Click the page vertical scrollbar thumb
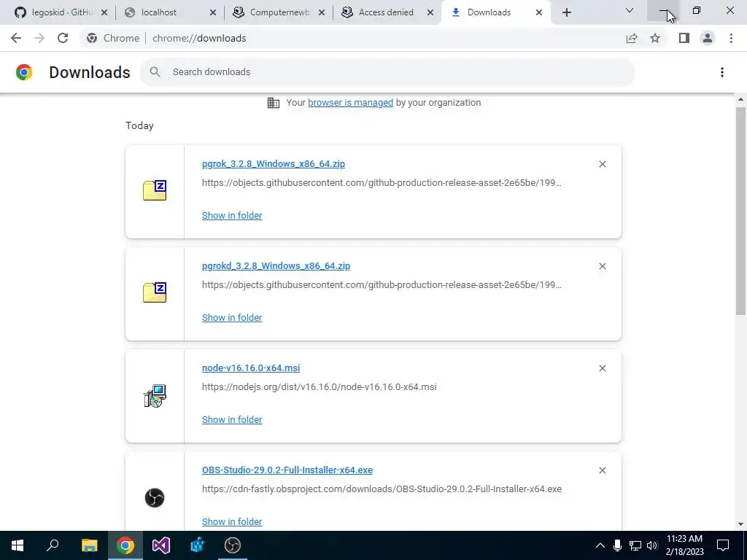The width and height of the screenshot is (747, 560). click(740, 211)
